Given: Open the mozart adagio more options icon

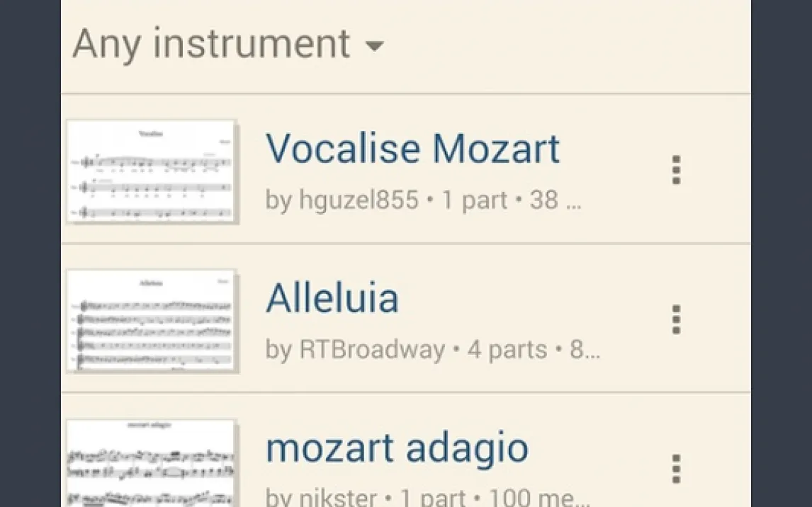Looking at the screenshot, I should 676,469.
